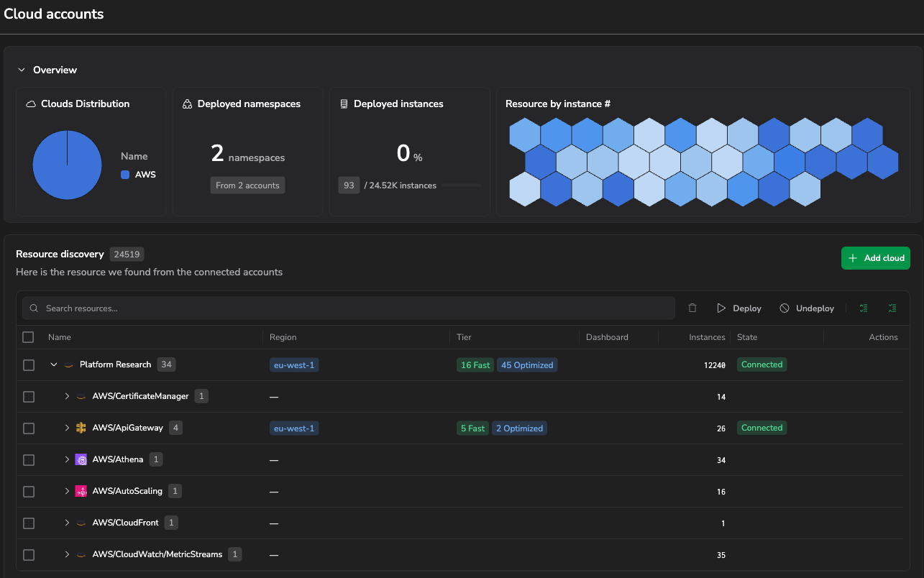
Task: Click eu-west-1 tag in AWS/ApiGateway row
Action: pos(294,428)
